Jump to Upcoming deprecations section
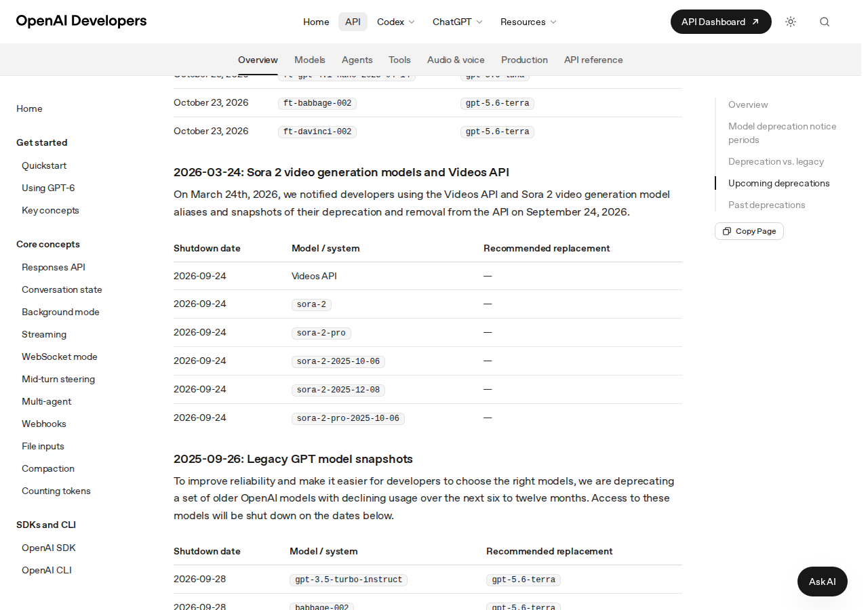868x610 pixels. [779, 183]
